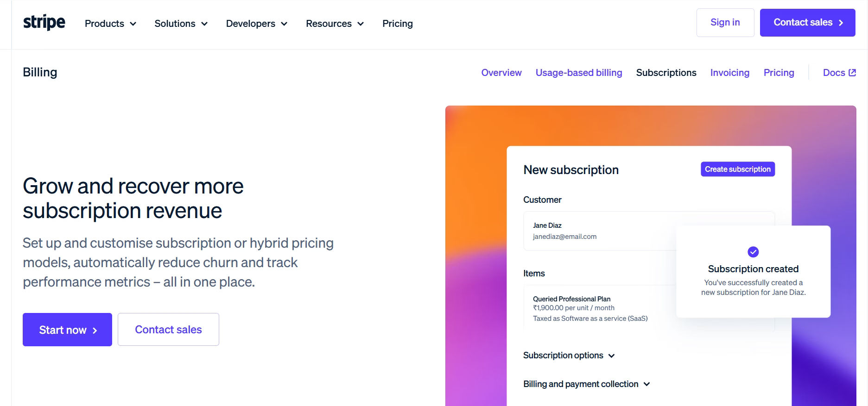Screen dimensions: 868x406
Task: Click the Create subscription button
Action: click(738, 169)
